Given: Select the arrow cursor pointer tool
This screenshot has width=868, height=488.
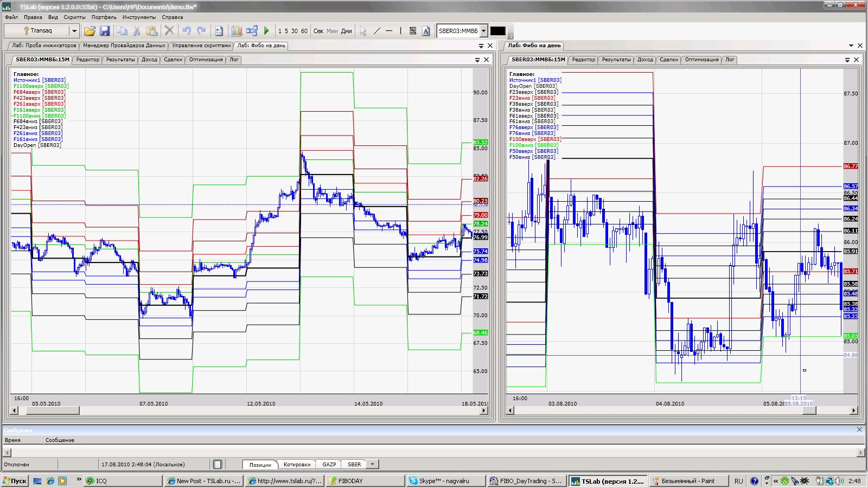Looking at the screenshot, I should 363,31.
